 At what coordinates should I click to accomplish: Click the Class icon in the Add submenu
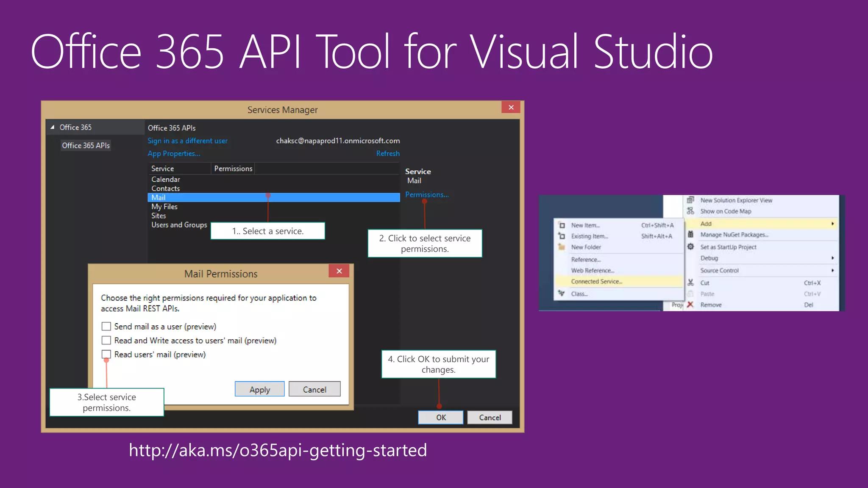coord(562,294)
